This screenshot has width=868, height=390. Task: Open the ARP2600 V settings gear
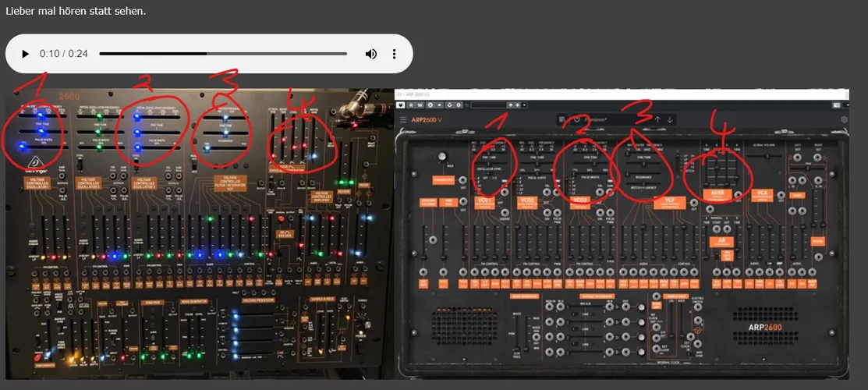click(x=844, y=119)
